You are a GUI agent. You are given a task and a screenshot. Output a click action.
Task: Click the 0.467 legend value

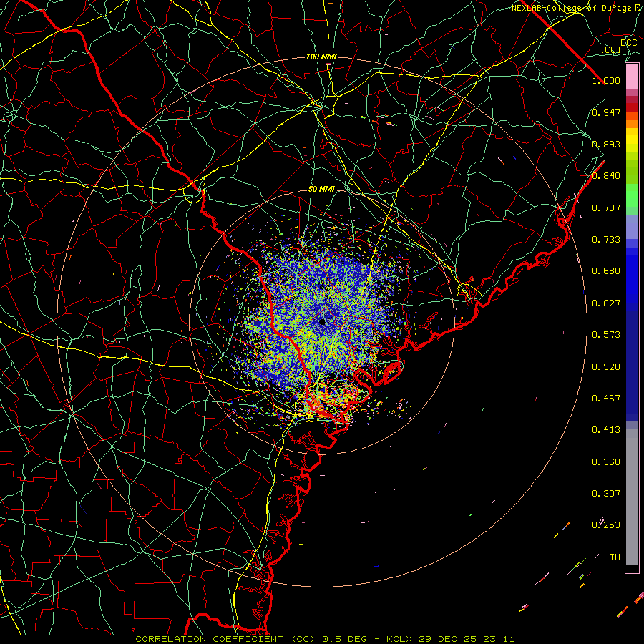pos(606,399)
